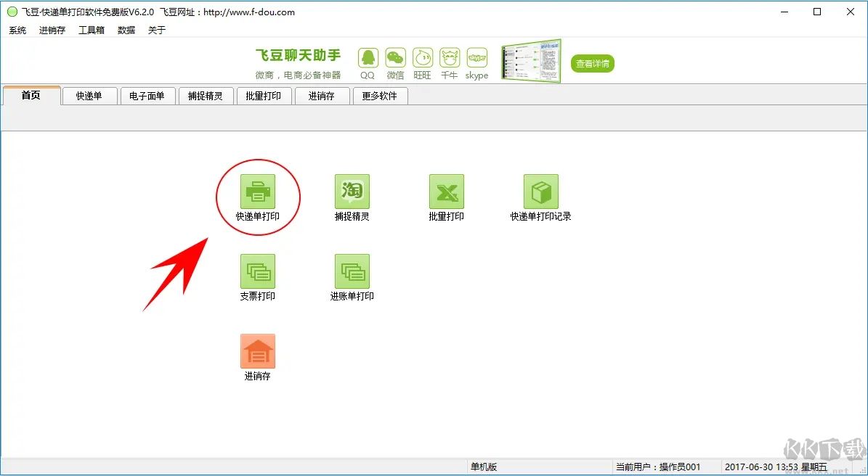Click the date and time in status bar
868x476 pixels.
point(776,467)
